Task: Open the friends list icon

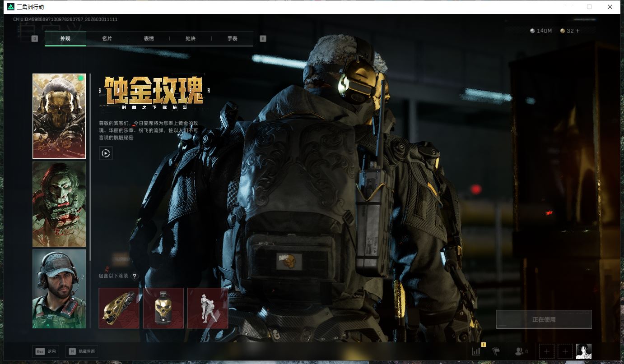Action: pyautogui.click(x=521, y=351)
